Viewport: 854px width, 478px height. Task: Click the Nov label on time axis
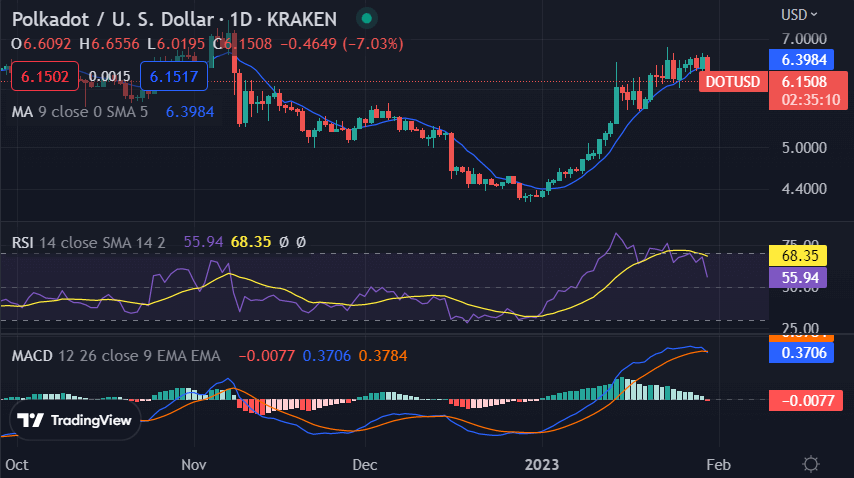[x=194, y=465]
